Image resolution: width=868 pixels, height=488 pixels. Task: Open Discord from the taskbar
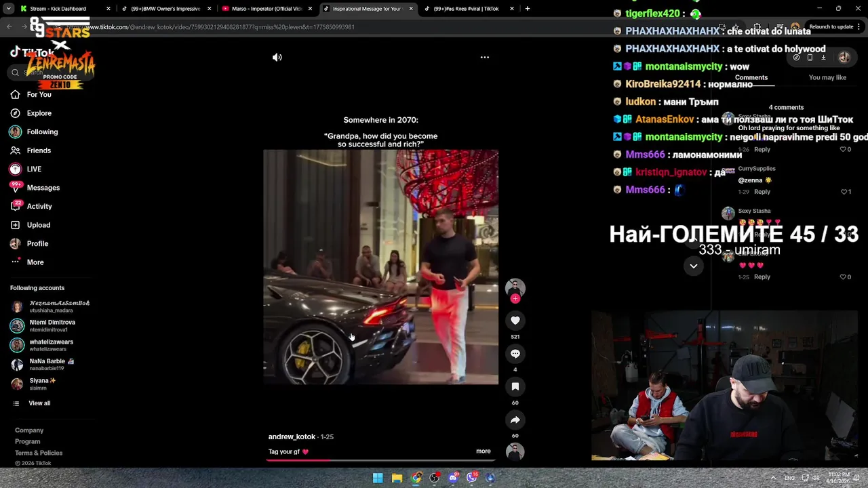[x=453, y=478]
